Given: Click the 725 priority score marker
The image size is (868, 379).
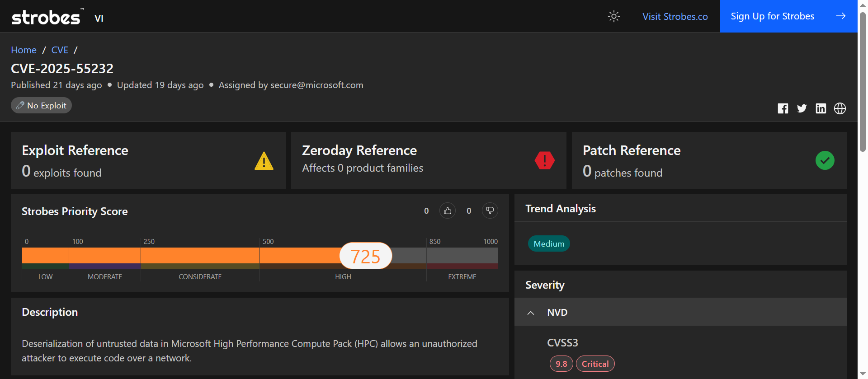Looking at the screenshot, I should tap(365, 256).
